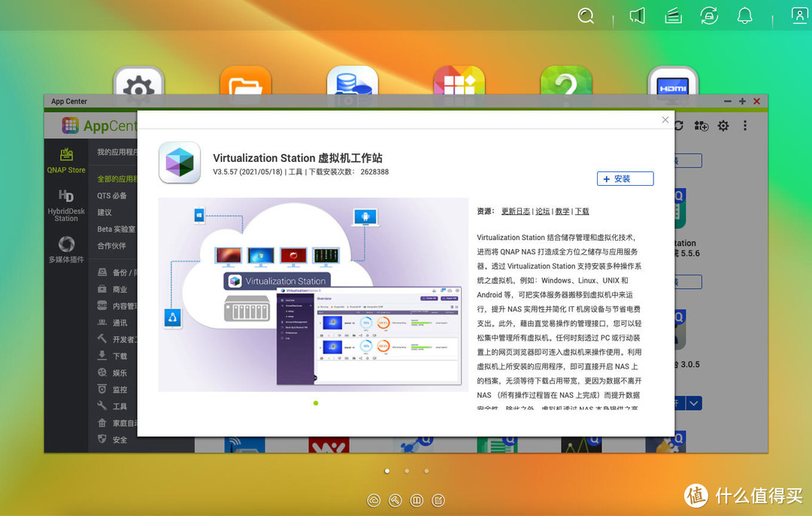Click Virtualization Station app logo icon
The height and width of the screenshot is (516, 812).
180,162
